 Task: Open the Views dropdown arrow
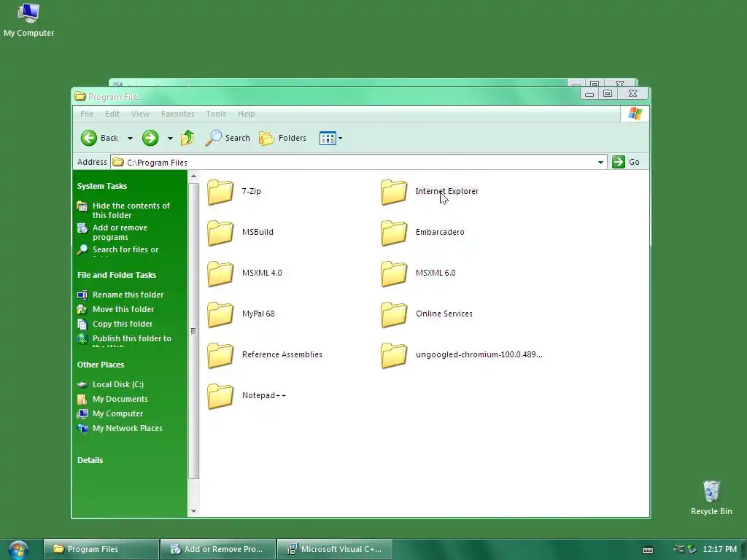tap(340, 138)
